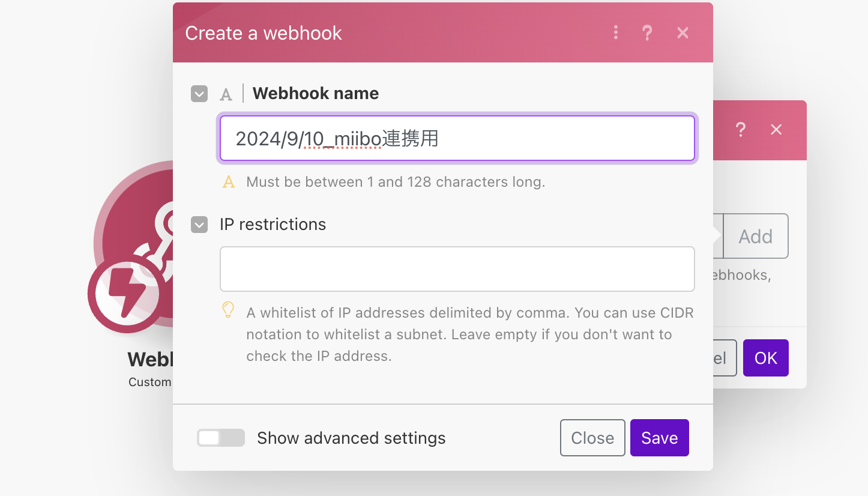Click the 'IP restrictions' label
The height and width of the screenshot is (496, 868).
point(273,225)
